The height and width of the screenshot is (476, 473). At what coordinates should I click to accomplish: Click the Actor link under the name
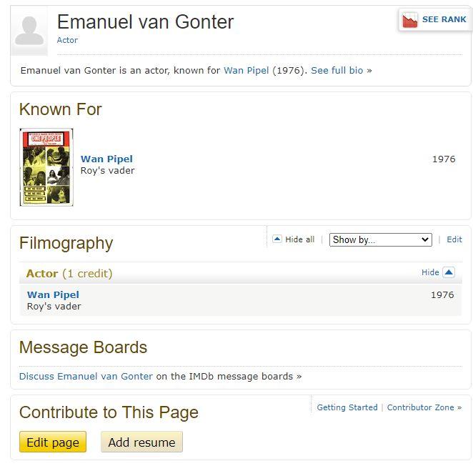(67, 40)
